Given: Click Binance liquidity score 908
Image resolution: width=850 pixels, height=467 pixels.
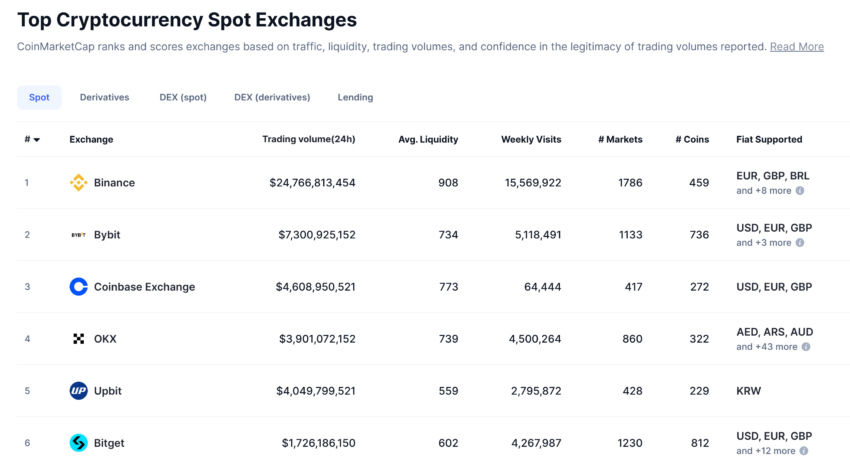Looking at the screenshot, I should tap(448, 183).
